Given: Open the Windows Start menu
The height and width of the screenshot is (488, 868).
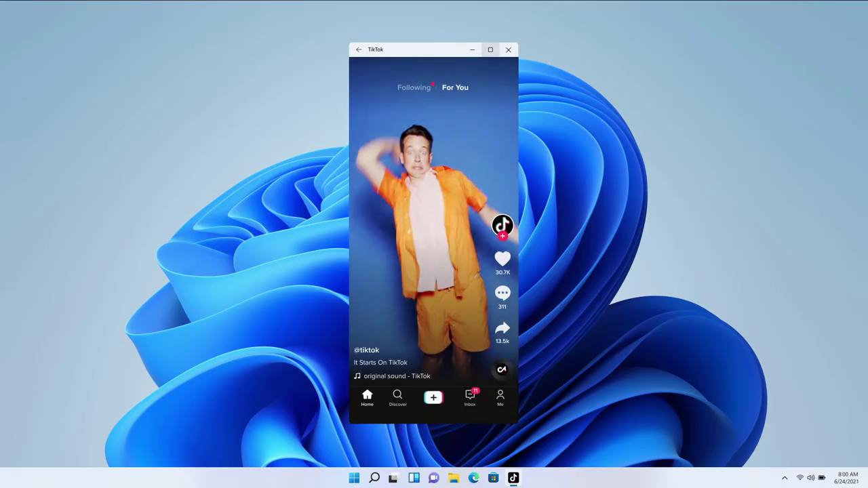Looking at the screenshot, I should (x=354, y=478).
